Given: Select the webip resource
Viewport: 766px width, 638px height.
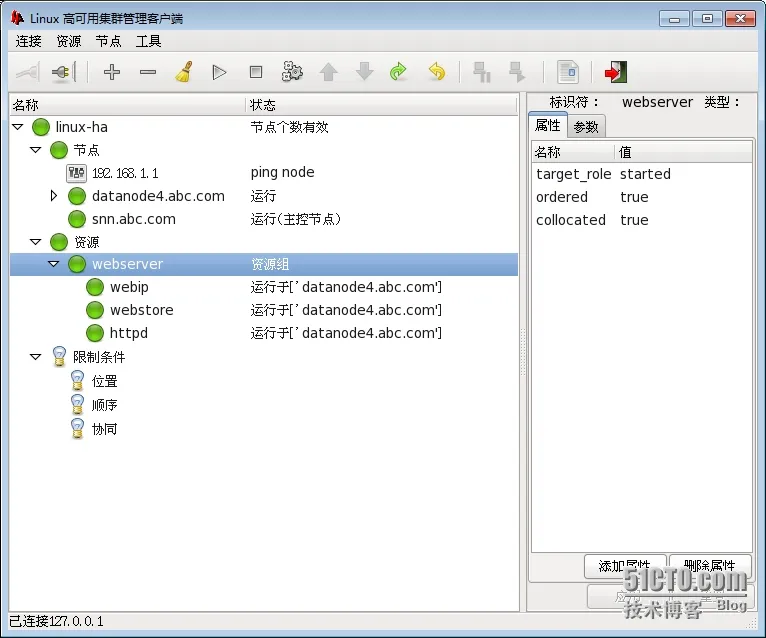Looking at the screenshot, I should (x=129, y=287).
